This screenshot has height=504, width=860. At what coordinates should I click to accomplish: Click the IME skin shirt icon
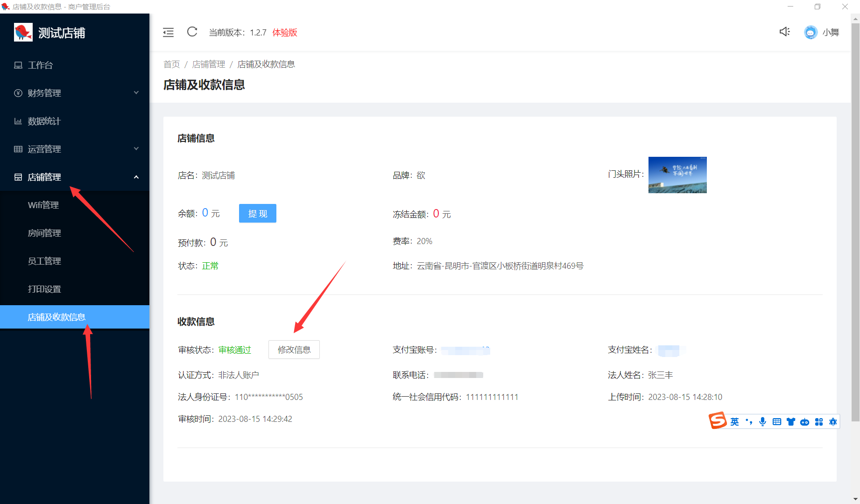(790, 422)
